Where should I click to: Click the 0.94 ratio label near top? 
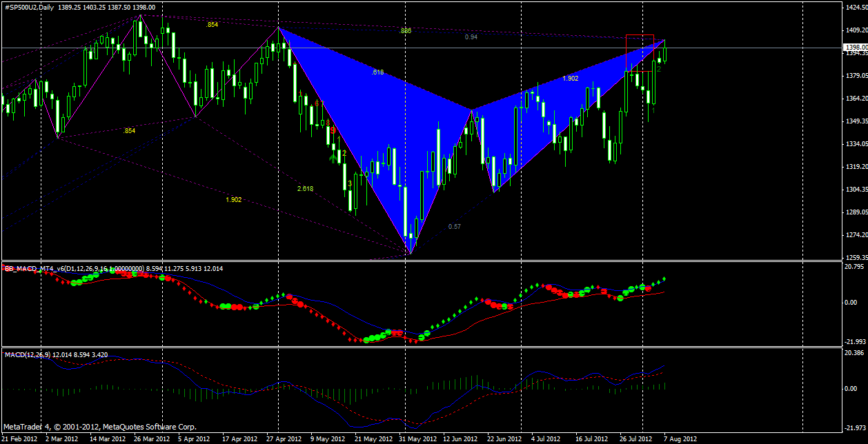(x=471, y=37)
